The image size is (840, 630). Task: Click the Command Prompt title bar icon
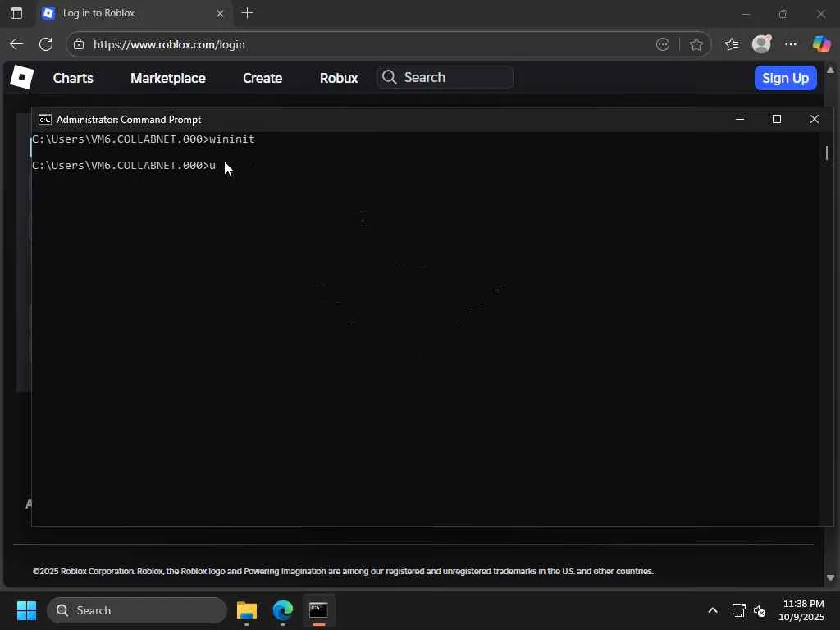45,120
